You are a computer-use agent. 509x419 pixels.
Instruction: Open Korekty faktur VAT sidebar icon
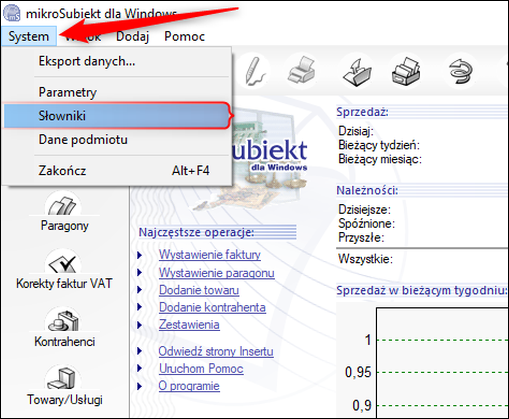[x=64, y=269]
